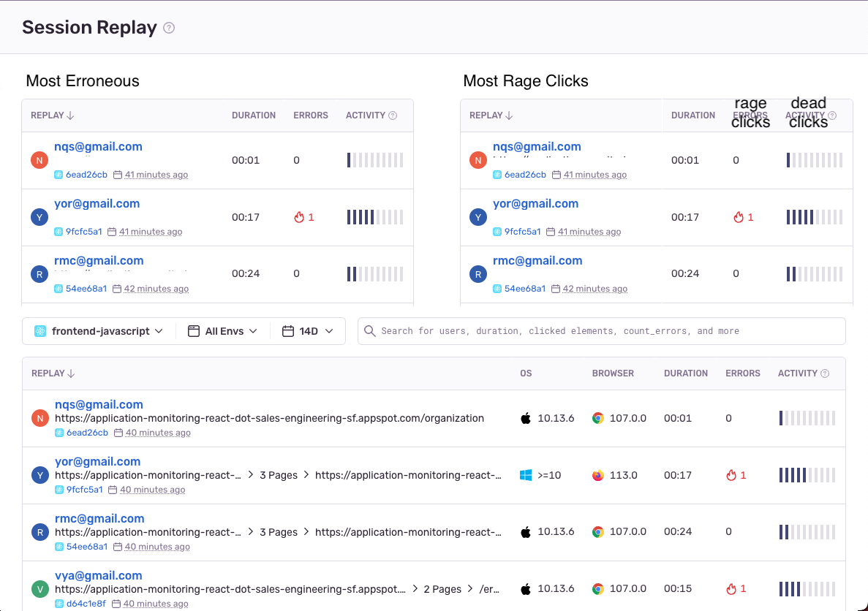Click the hashtag icon beside replay ID 6ead26cb
This screenshot has width=868, height=611.
(x=60, y=175)
